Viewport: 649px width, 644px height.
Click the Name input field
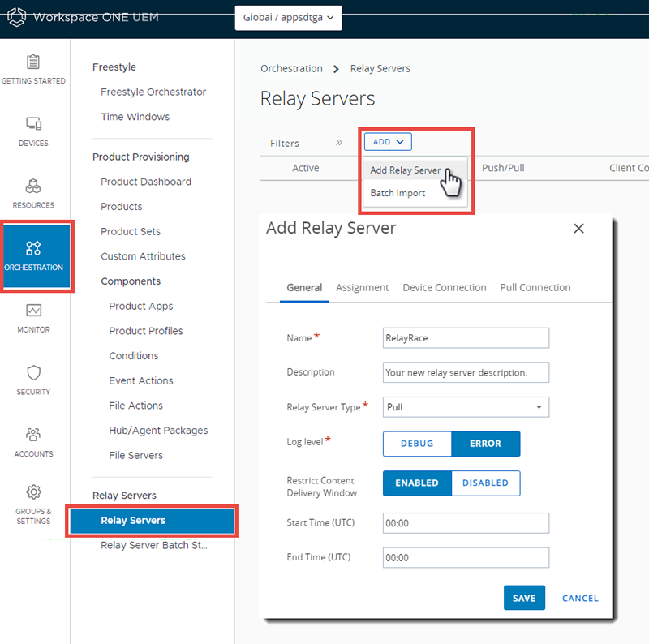[466, 338]
